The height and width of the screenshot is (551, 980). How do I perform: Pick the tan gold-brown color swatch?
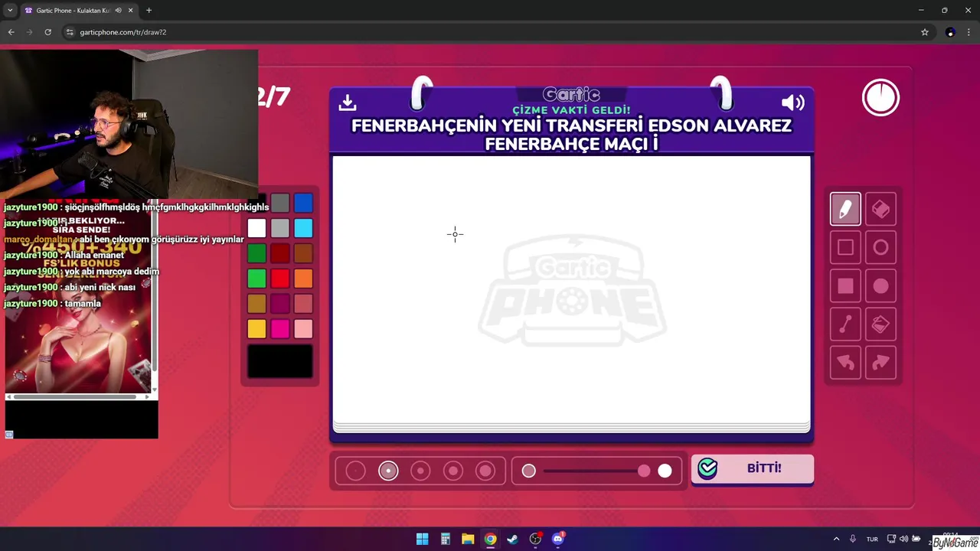coord(256,304)
